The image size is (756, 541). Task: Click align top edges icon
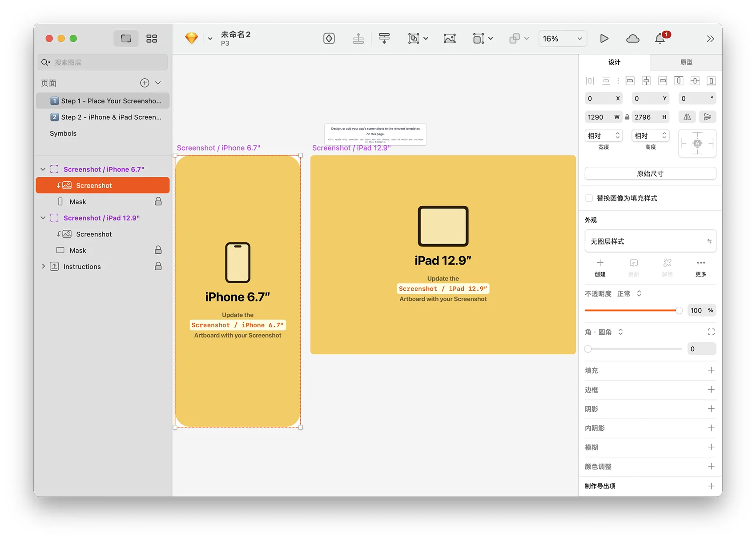(679, 80)
